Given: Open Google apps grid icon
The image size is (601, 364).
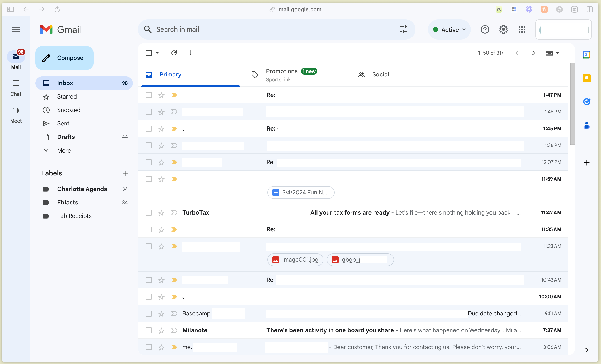Looking at the screenshot, I should click(x=522, y=29).
